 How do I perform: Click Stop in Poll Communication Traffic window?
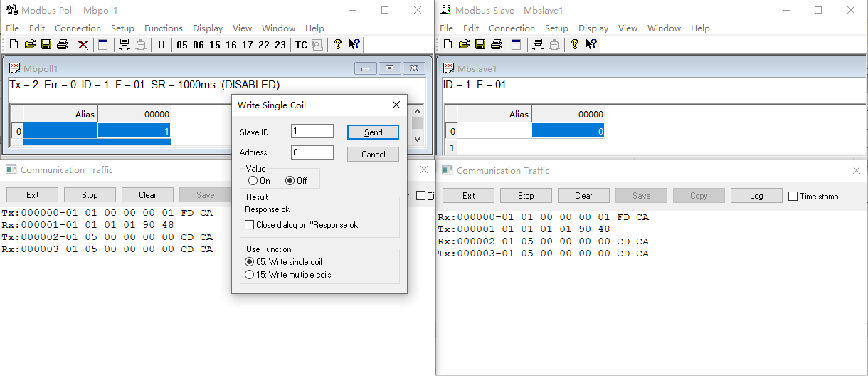click(90, 195)
